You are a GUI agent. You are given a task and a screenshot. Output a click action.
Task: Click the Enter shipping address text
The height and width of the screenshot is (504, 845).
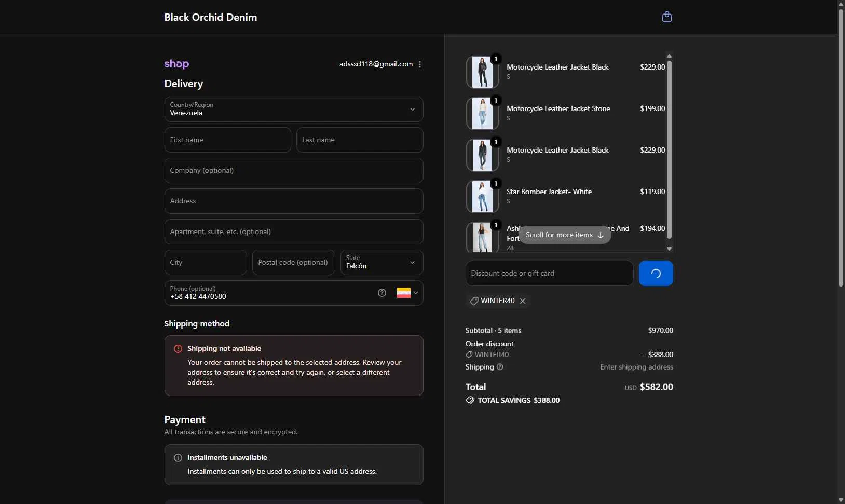(637, 367)
